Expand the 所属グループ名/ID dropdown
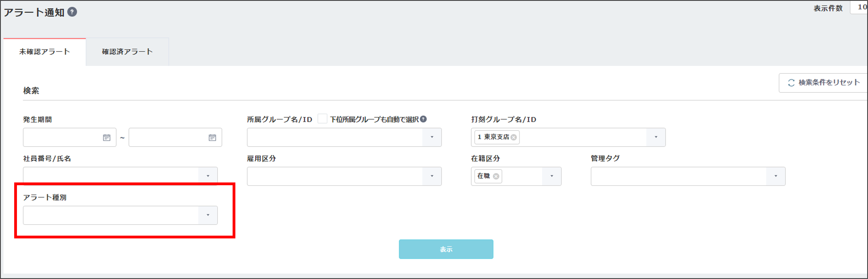Image resolution: width=868 pixels, height=279 pixels. point(432,137)
